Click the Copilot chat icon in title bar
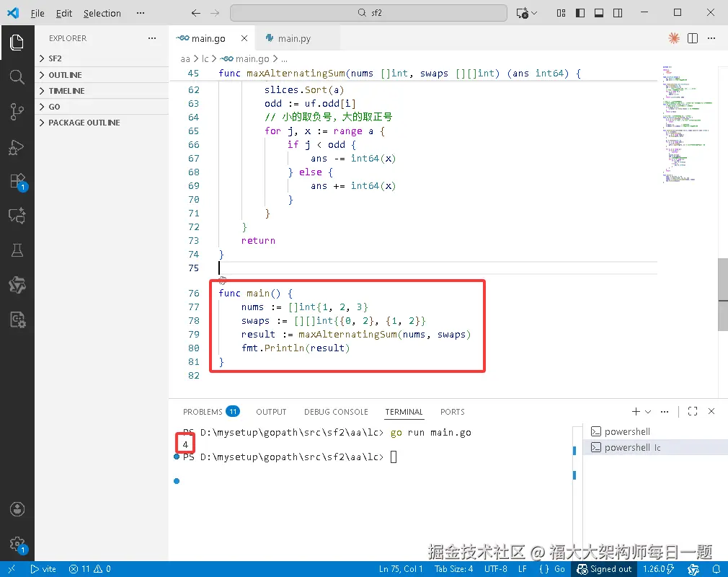728x577 pixels. click(523, 13)
